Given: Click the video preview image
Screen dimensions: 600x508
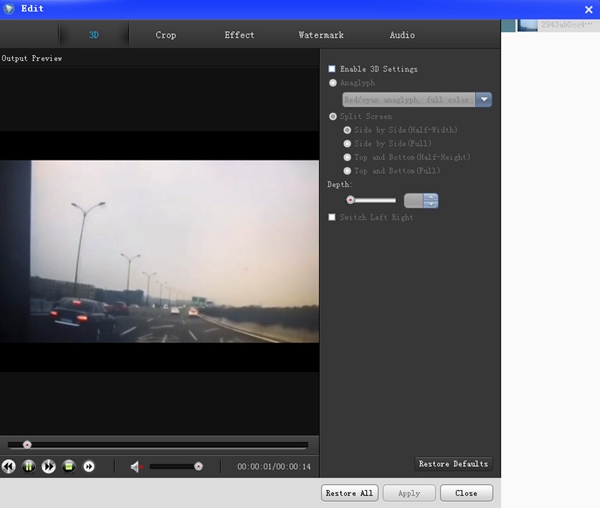Looking at the screenshot, I should (x=159, y=251).
